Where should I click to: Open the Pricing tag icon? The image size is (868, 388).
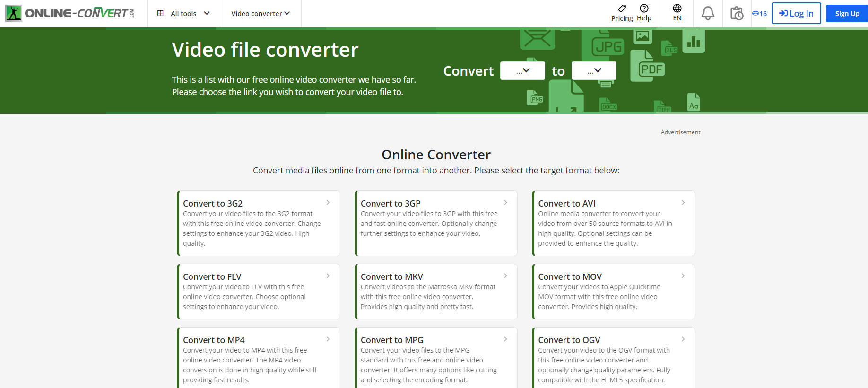tap(622, 8)
